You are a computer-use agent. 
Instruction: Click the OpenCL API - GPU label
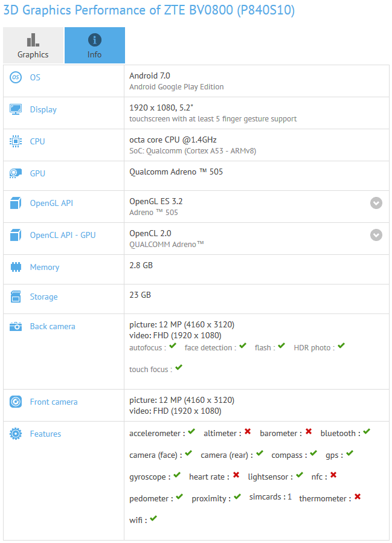click(63, 235)
